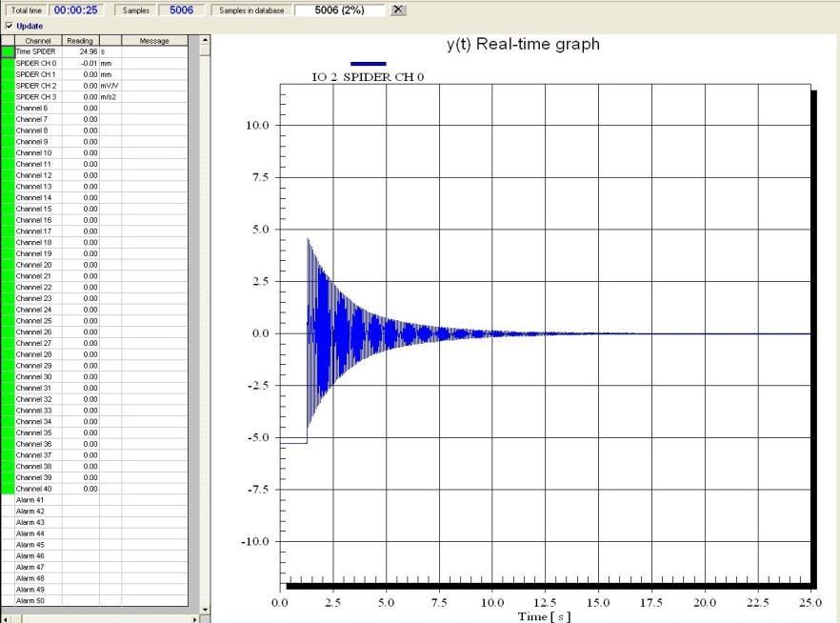Select the Alarm 50 row

(94, 600)
